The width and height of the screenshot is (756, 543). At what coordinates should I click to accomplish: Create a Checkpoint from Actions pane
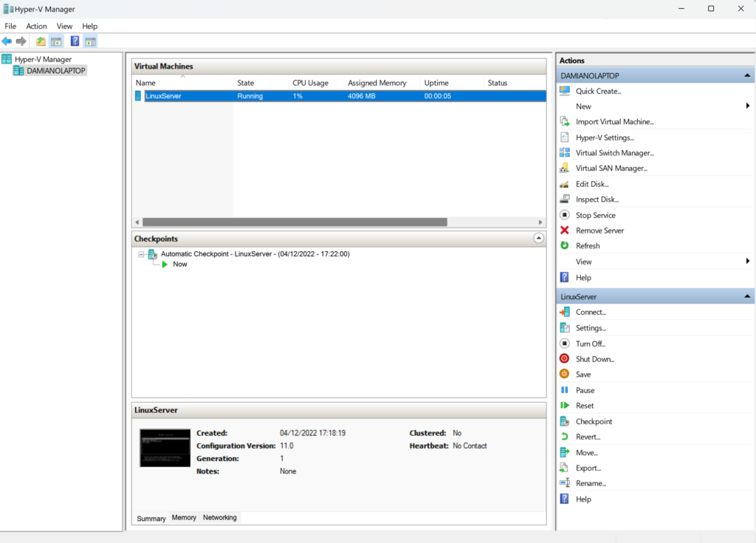pos(594,421)
